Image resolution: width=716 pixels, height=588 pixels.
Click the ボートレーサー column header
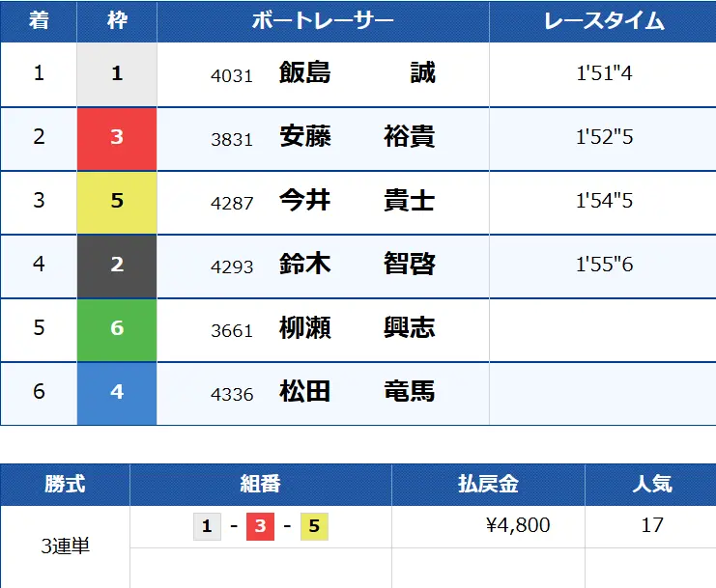pos(323,21)
